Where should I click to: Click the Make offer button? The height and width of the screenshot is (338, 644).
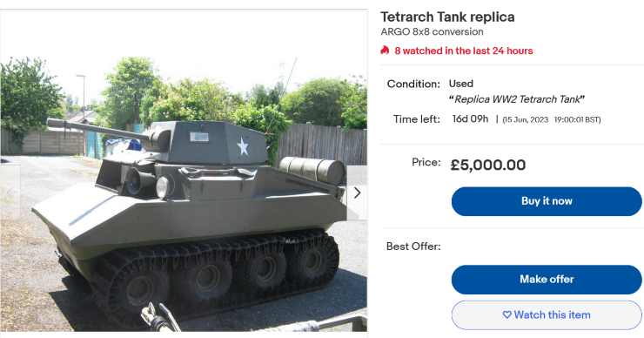pos(547,280)
